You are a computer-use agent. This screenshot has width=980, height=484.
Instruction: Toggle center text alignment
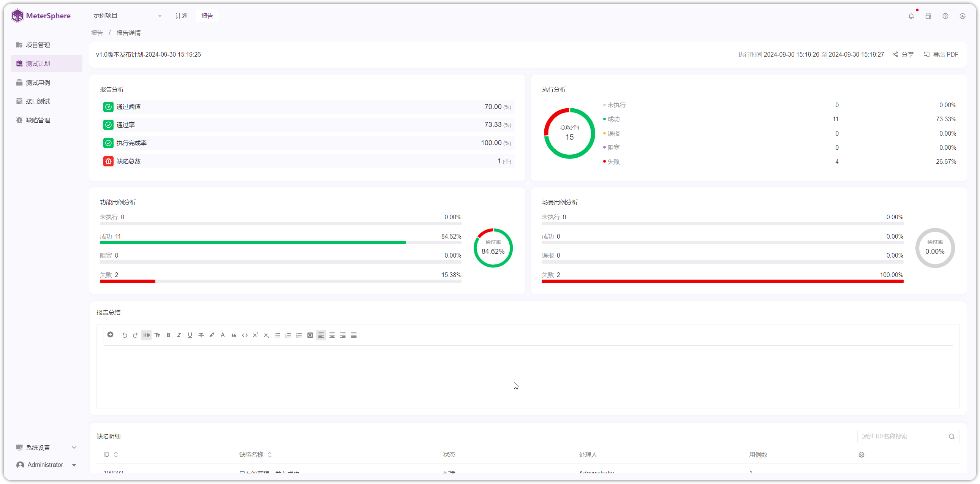coord(332,335)
